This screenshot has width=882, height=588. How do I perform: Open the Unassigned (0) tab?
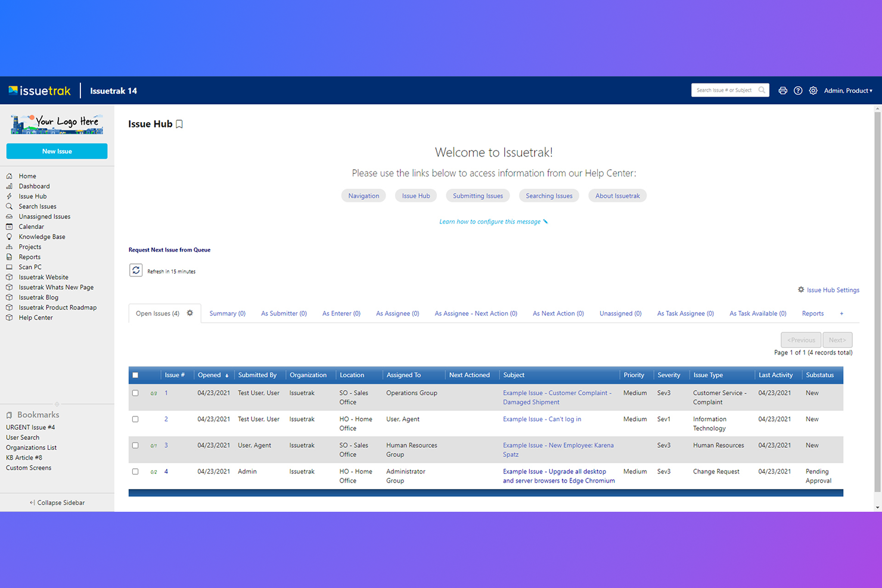pyautogui.click(x=620, y=313)
